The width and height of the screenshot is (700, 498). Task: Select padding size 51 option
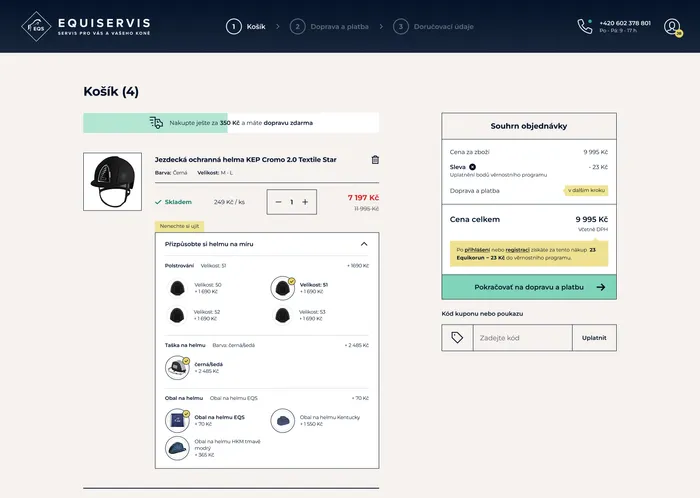pos(300,288)
